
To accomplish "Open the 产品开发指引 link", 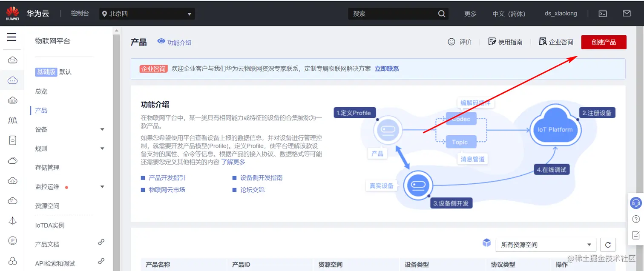I will point(167,178).
